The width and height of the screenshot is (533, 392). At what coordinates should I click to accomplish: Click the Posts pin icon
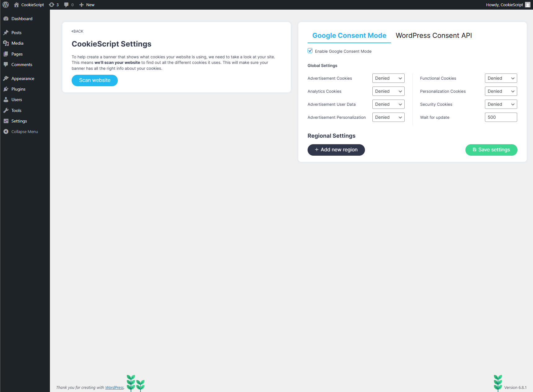click(x=6, y=33)
